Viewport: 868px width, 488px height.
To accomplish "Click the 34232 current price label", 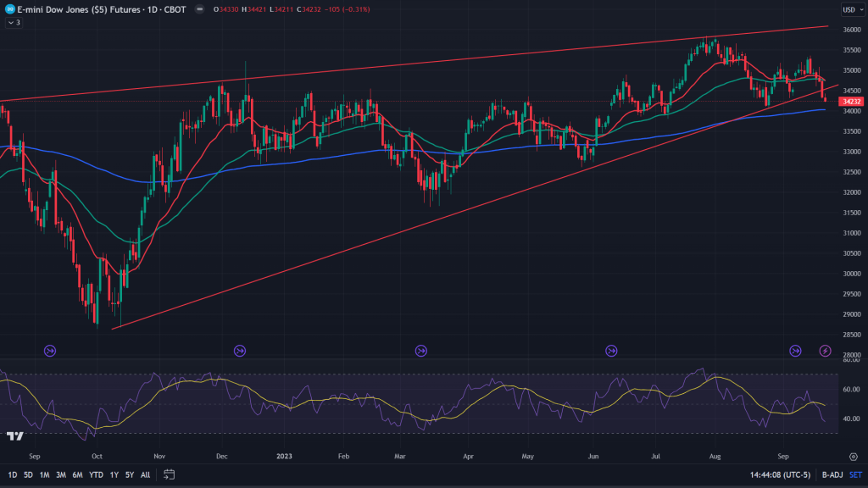I will (x=849, y=102).
